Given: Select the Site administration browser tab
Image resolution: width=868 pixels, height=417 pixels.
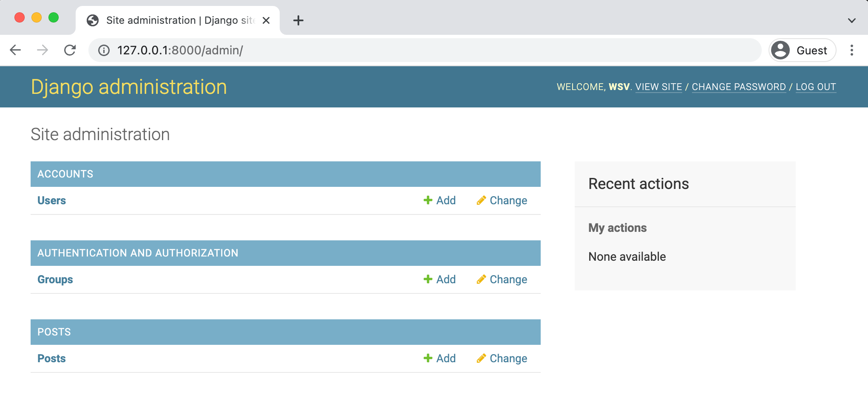Looking at the screenshot, I should tap(178, 20).
